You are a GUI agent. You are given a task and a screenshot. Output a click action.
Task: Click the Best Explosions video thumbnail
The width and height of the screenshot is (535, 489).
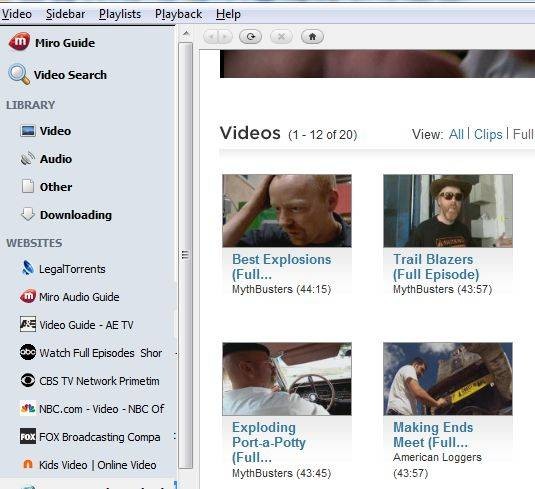[287, 211]
